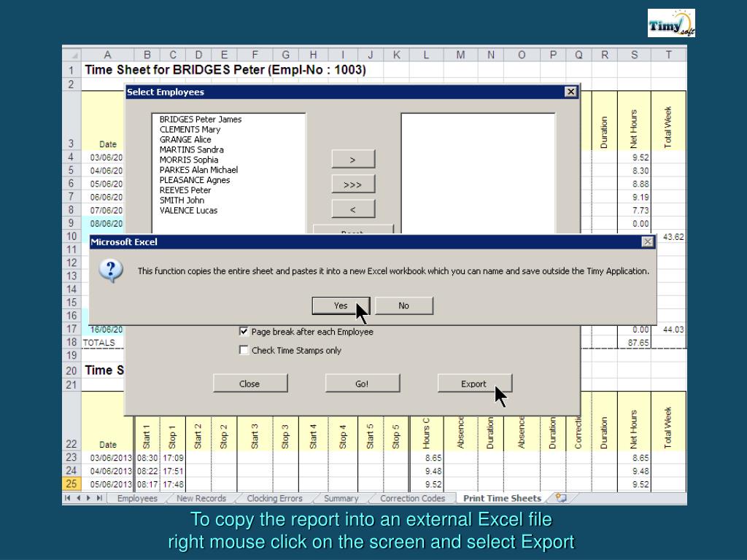This screenshot has width=747, height=560.
Task: Switch to the Summary sheet tab
Action: tap(341, 498)
